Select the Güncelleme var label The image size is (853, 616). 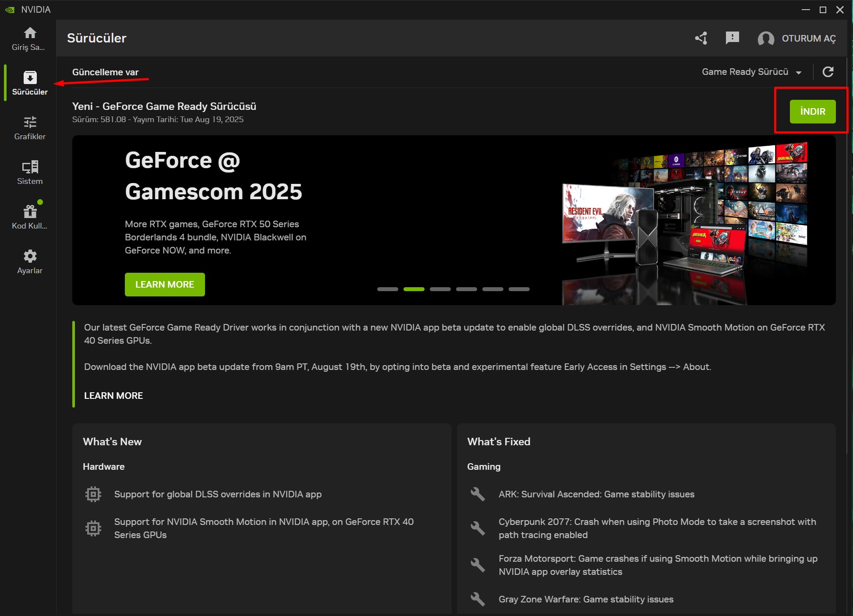click(105, 72)
